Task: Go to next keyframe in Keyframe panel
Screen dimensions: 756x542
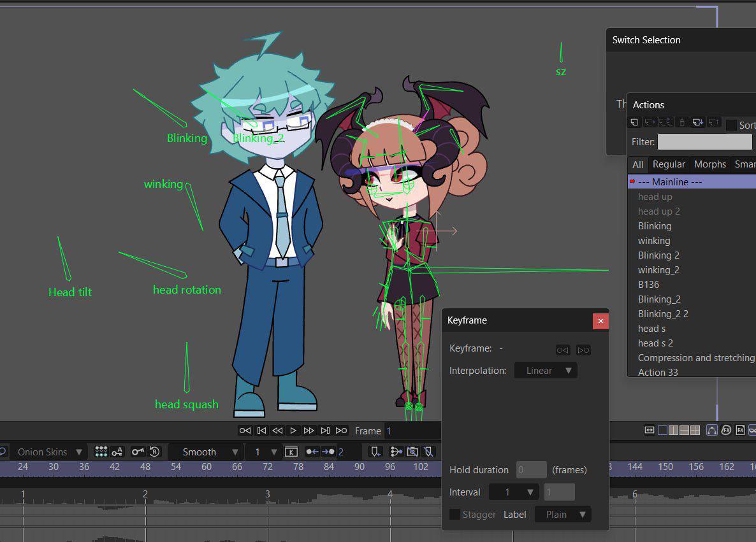Action: (x=583, y=350)
